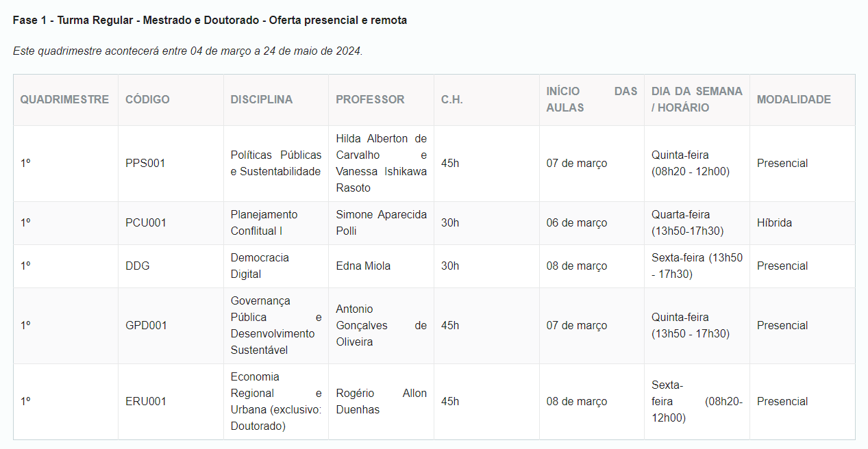
Task: Click the PROFESSOR column header
Action: [370, 99]
